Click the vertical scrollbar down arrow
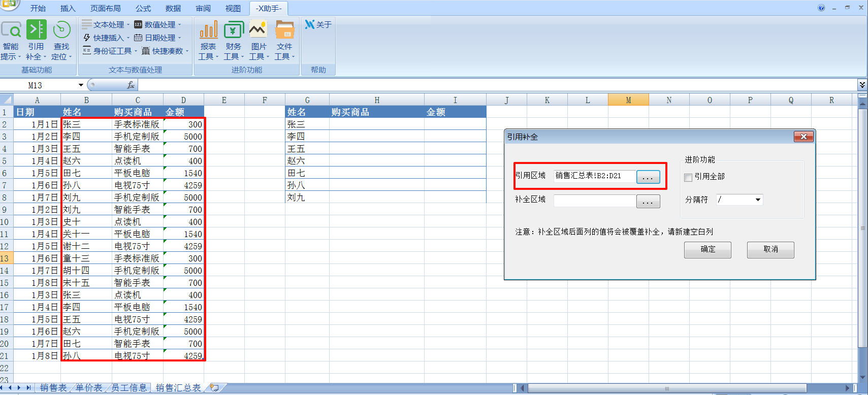The image size is (868, 395). 862,377
